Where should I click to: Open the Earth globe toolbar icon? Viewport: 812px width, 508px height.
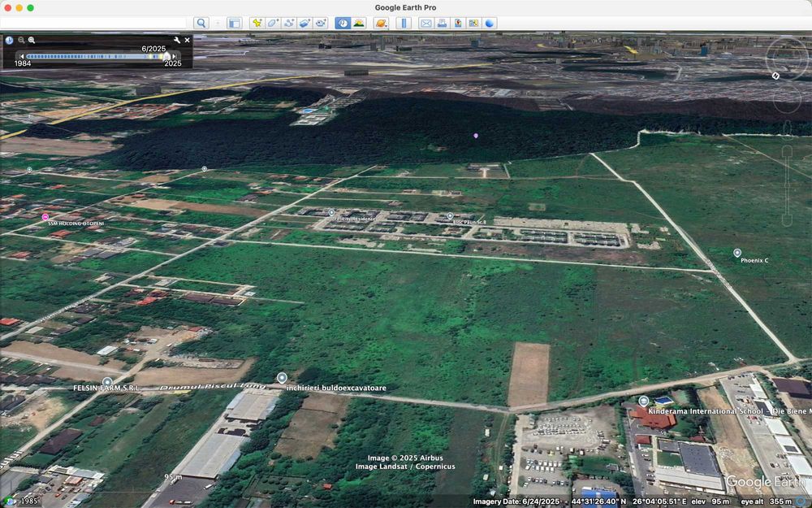tap(490, 23)
